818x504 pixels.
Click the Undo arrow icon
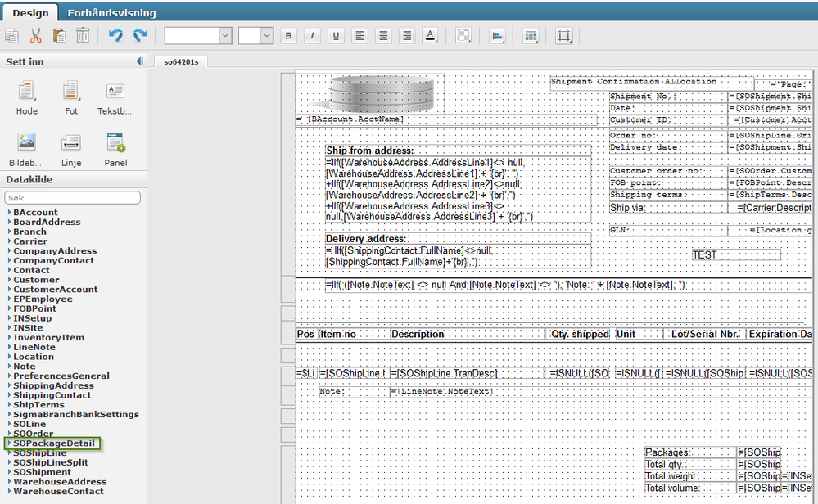click(115, 36)
